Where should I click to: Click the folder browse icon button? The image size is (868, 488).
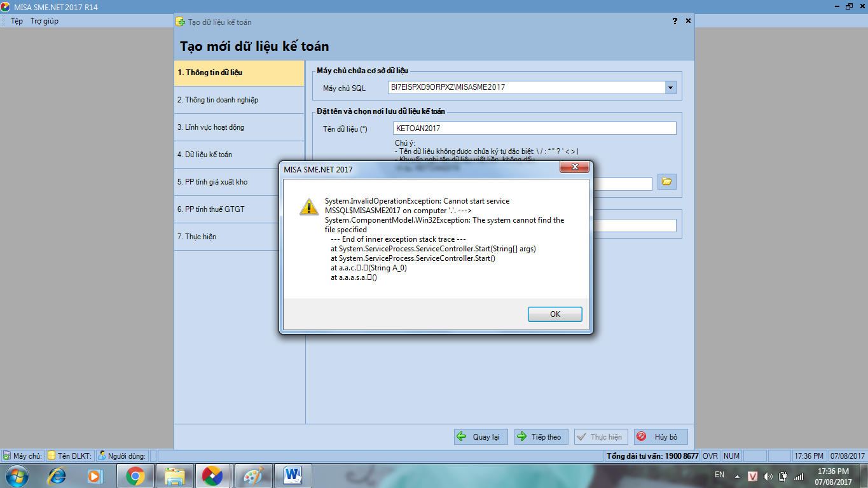click(x=666, y=181)
